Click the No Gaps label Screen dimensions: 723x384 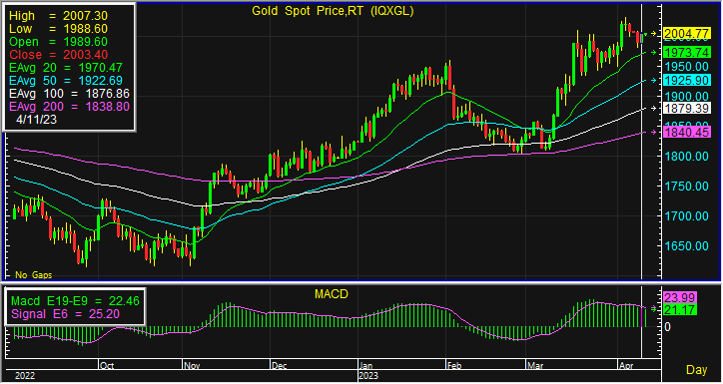point(34,275)
